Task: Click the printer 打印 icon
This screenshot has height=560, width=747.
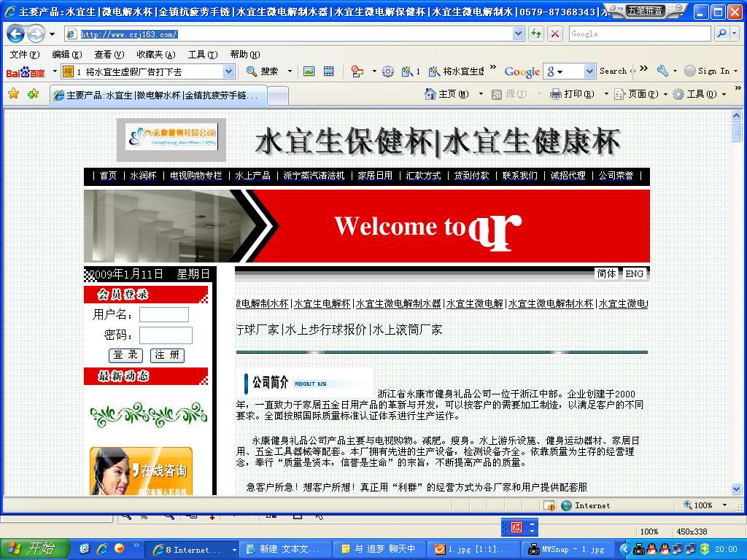Action: pyautogui.click(x=555, y=94)
